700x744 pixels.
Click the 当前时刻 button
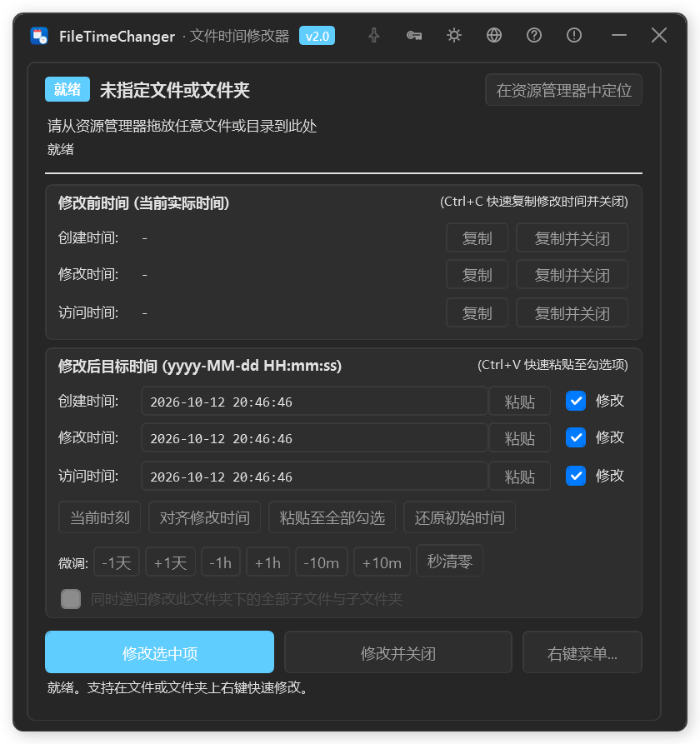point(100,517)
